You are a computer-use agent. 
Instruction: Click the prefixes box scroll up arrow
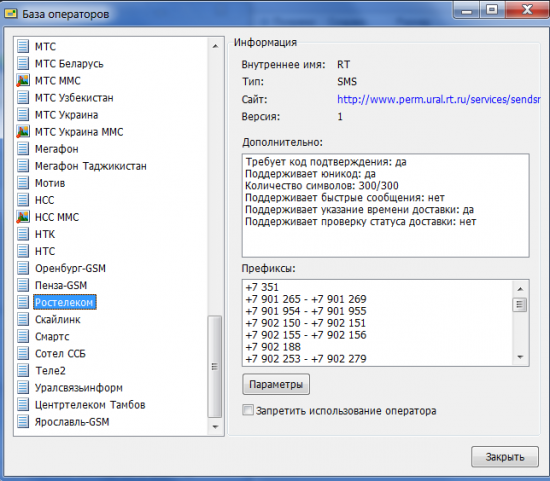[x=520, y=289]
